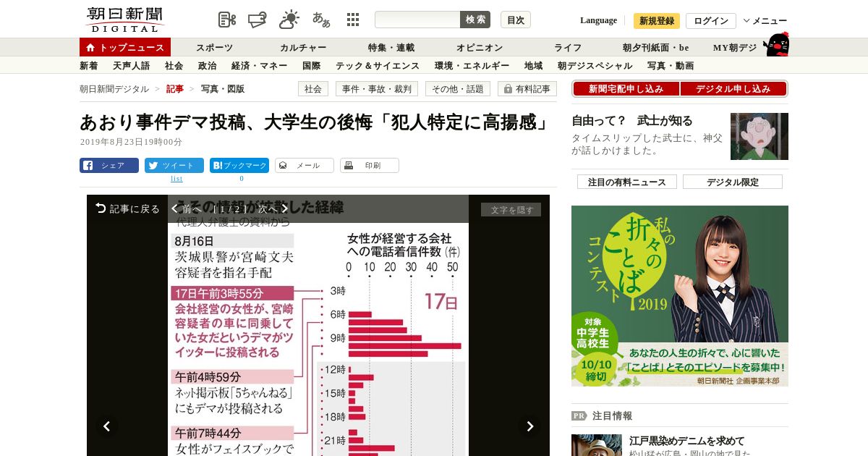This screenshot has height=456, width=868.
Task: Click the その他・話題 category tag
Action: 458,89
